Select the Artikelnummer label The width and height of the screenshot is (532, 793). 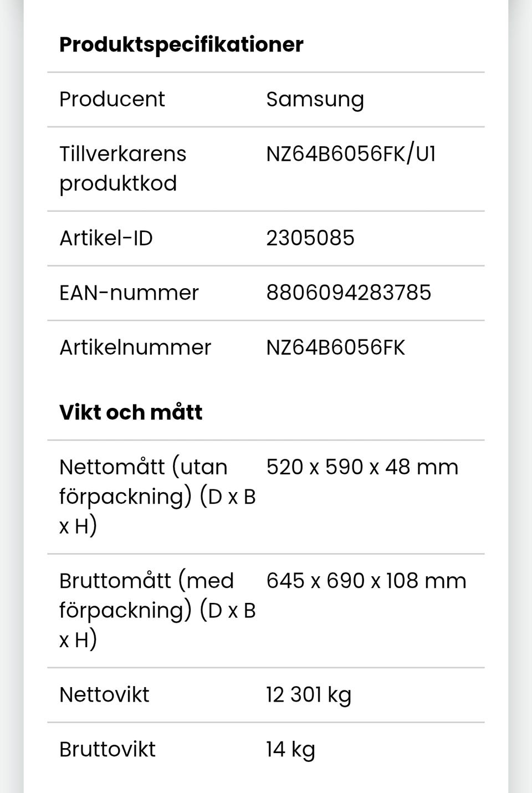click(135, 347)
